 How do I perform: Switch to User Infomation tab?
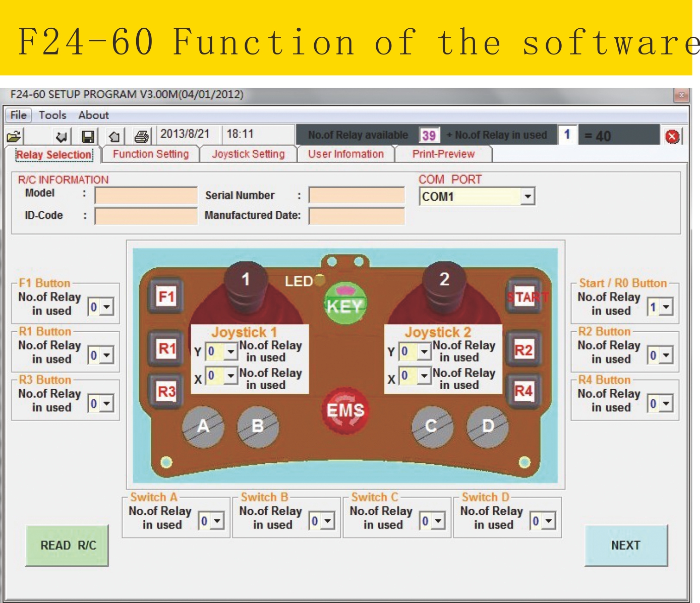(346, 154)
